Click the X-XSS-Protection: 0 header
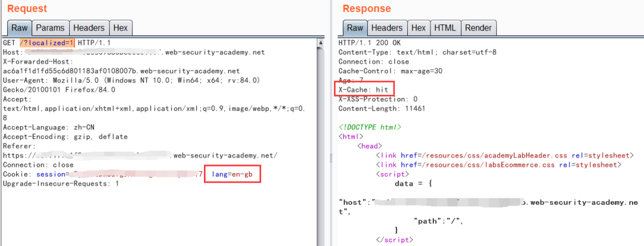Image resolution: width=644 pixels, height=246 pixels. (378, 99)
